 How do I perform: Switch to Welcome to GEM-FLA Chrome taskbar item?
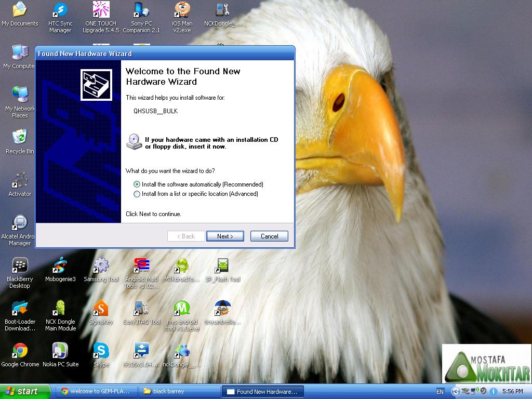pyautogui.click(x=96, y=392)
